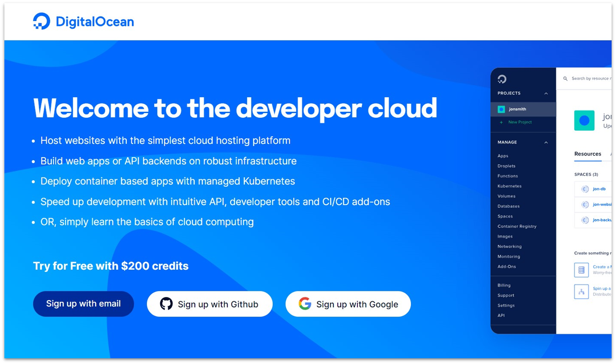Switch to the Resources tab
This screenshot has height=364, width=616.
(x=588, y=154)
